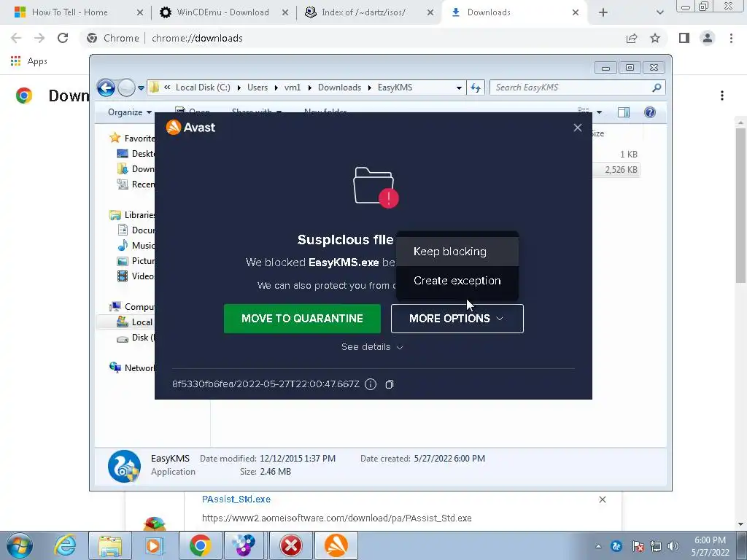Select Network in Explorer navigation pane
The width and height of the screenshot is (747, 560).
(x=132, y=368)
